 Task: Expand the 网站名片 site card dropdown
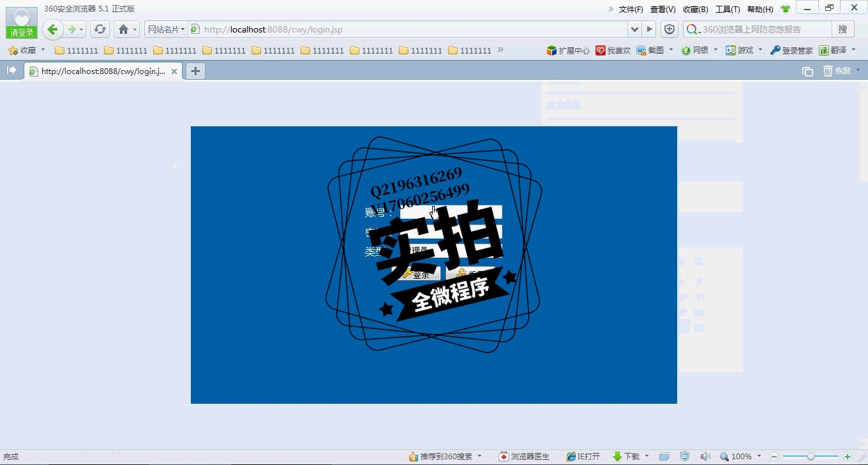click(166, 29)
